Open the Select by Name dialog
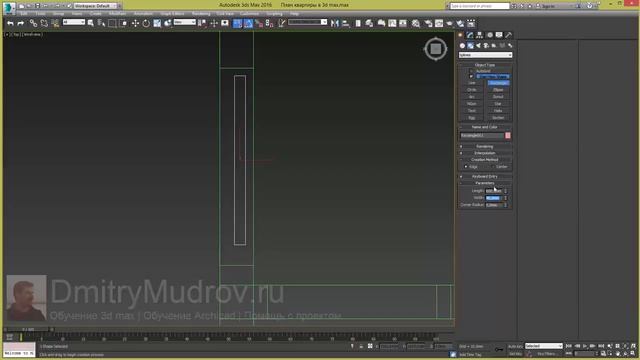This screenshot has height=360, width=640. (101, 23)
